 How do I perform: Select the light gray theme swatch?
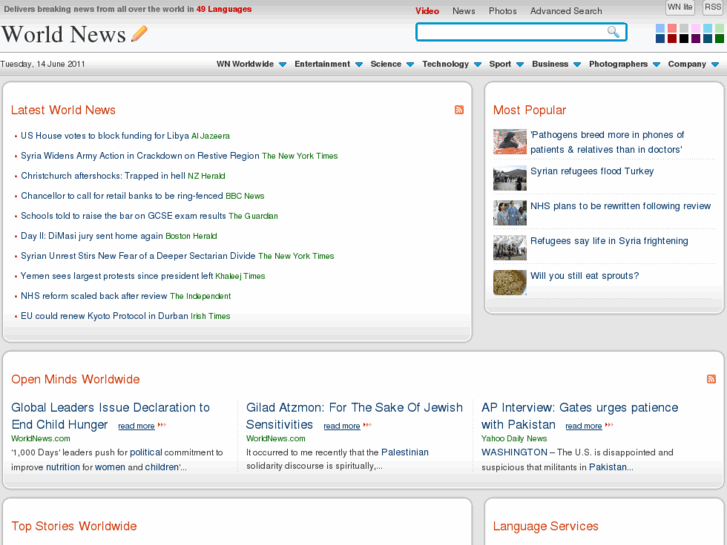point(684,28)
